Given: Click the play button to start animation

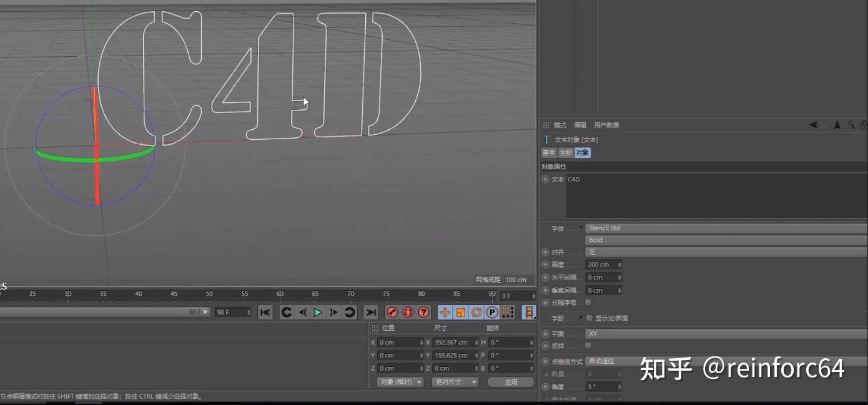Looking at the screenshot, I should coord(318,312).
